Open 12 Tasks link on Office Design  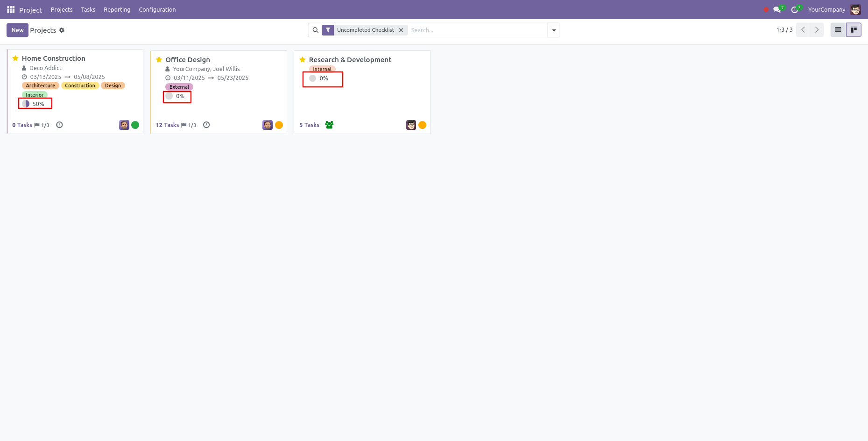pos(167,125)
